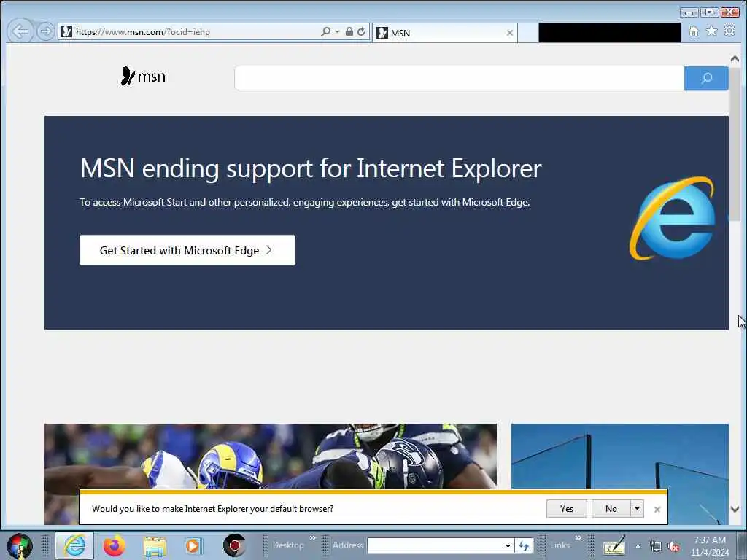Click the msn butterfly logo
747x560 pixels.
point(143,76)
